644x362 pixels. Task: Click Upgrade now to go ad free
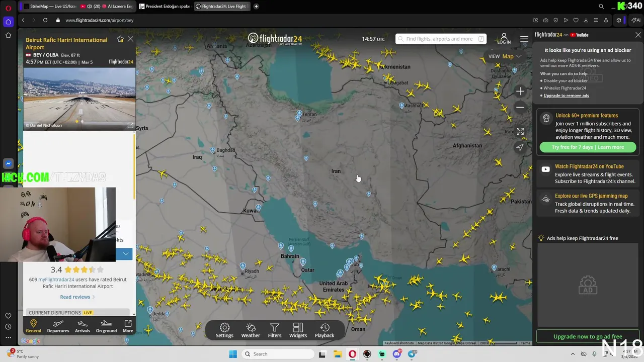click(588, 336)
